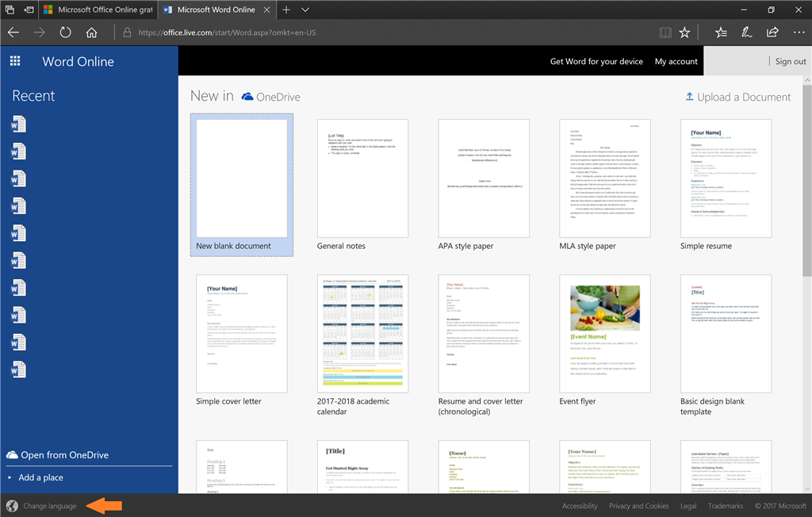Image resolution: width=812 pixels, height=517 pixels.
Task: Click the site lock icon in address bar
Action: click(x=127, y=33)
